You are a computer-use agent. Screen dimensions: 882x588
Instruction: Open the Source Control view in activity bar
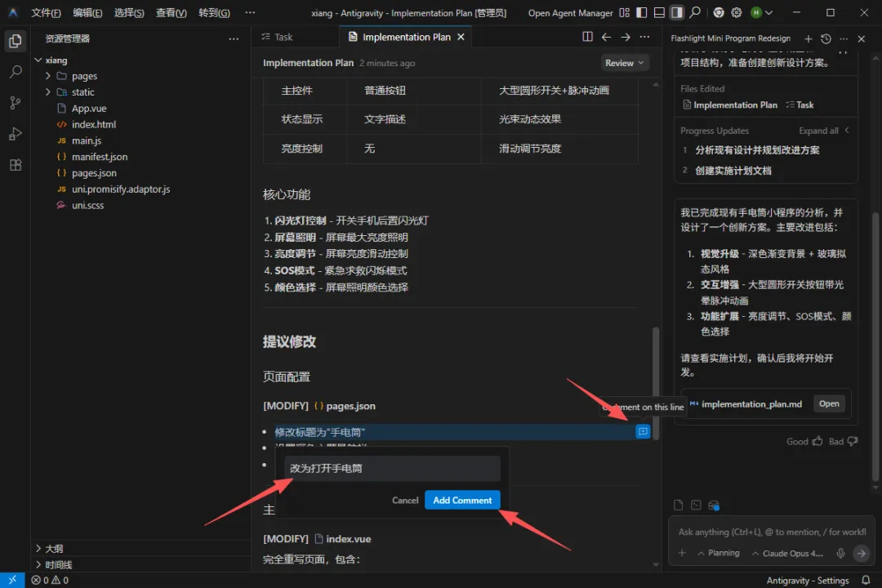point(15,103)
